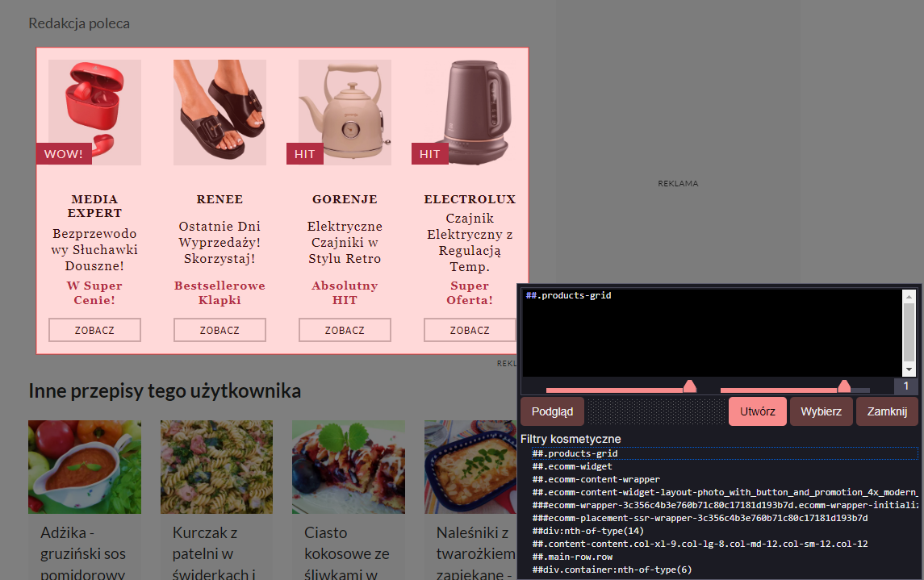Click HIT badge on Electrolux kettle
Viewport: 924px width, 580px height.
[429, 154]
